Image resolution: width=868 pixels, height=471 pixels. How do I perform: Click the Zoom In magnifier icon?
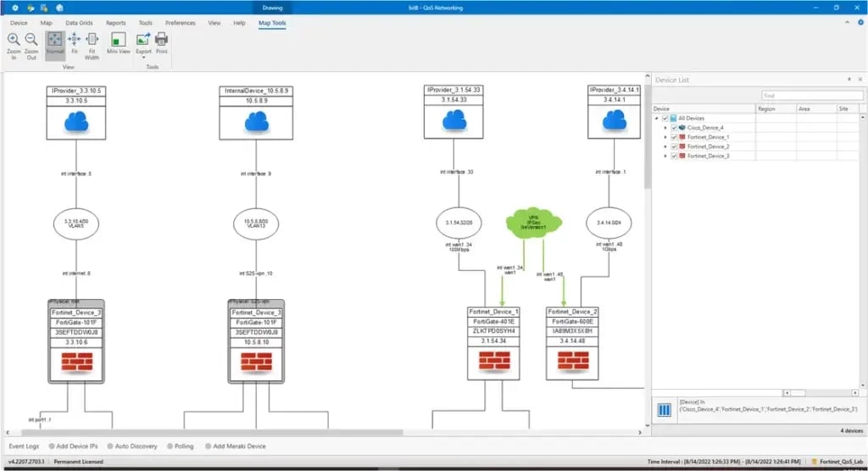pos(14,40)
